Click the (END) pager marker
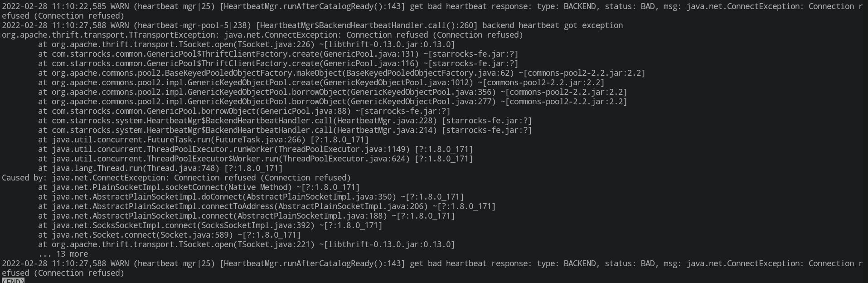The width and height of the screenshot is (868, 283). pyautogui.click(x=13, y=281)
